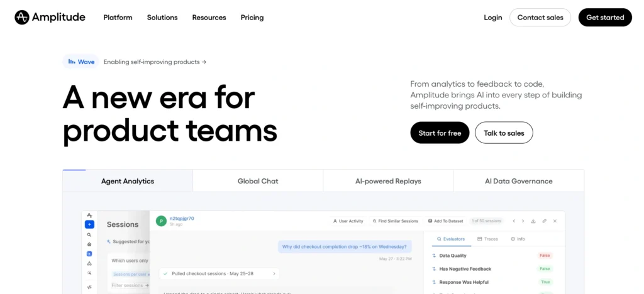Click the download icon in session header
Viewport: 644px width, 294px height.
coord(533,221)
